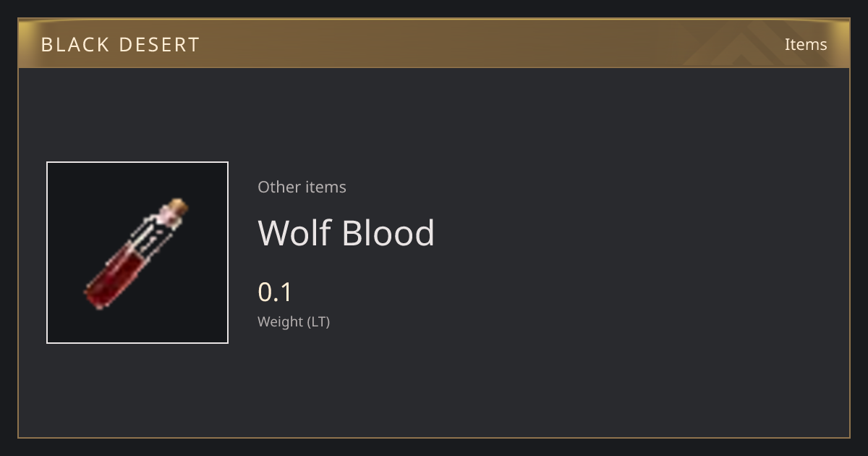Click the cork stopper of the vial

(179, 208)
